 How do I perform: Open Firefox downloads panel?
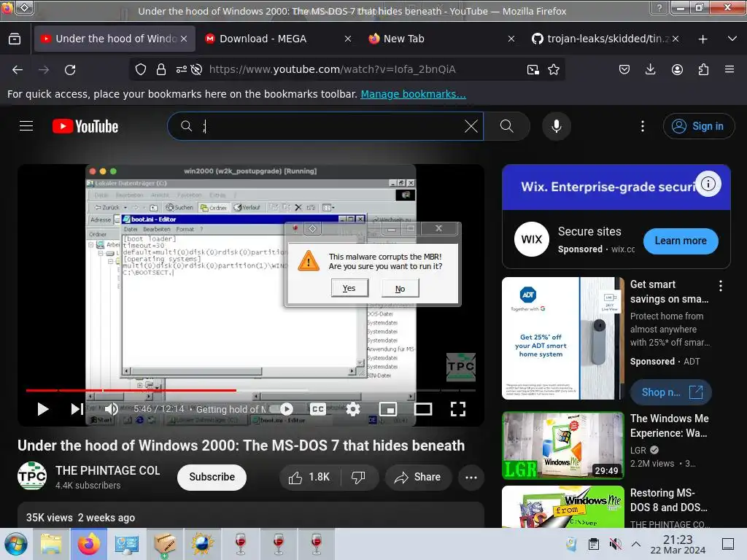pos(650,69)
